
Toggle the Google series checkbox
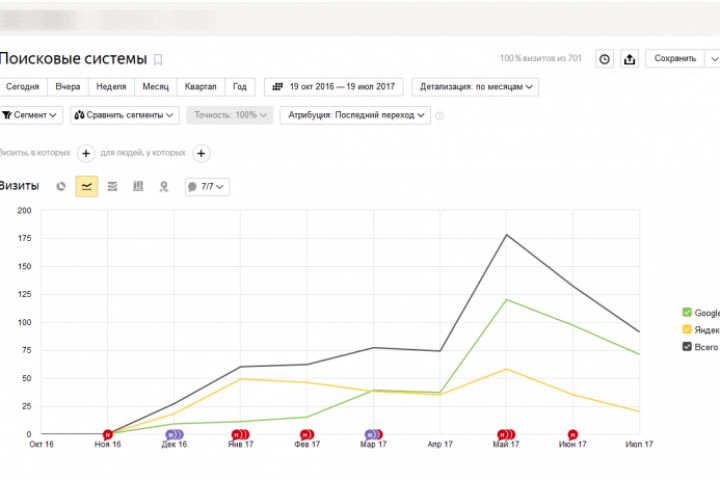[x=687, y=312]
